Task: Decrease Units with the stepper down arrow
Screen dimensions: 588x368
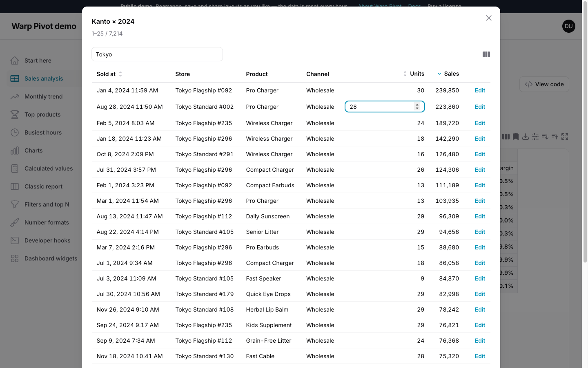Action: pyautogui.click(x=417, y=108)
